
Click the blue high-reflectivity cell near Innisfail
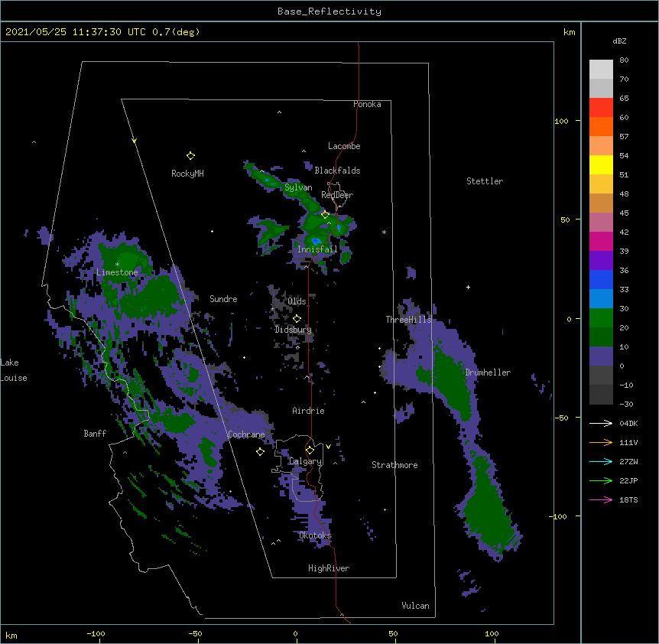point(316,241)
